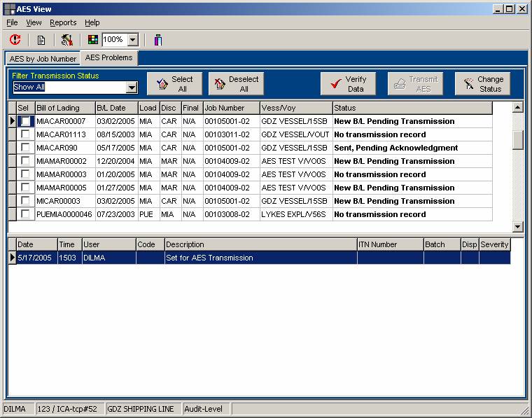Click the tools icon in toolbar
The width and height of the screenshot is (532, 418).
(x=67, y=40)
